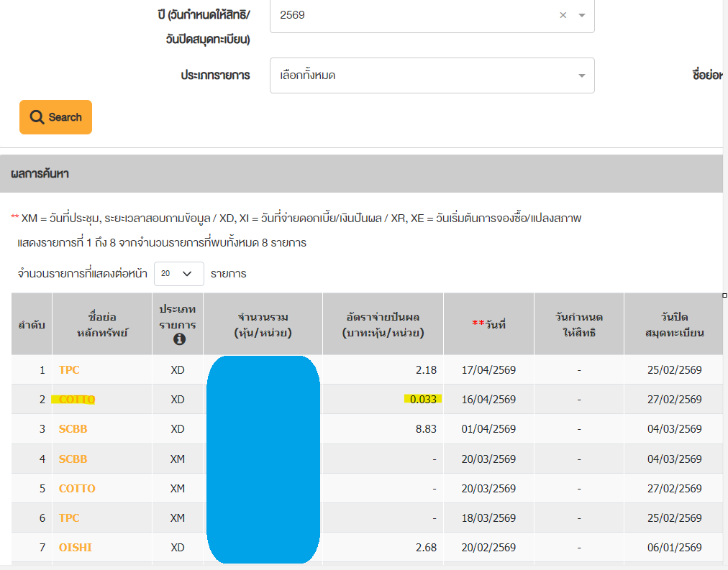Open TPC link in the first row
The width and height of the screenshot is (728, 570).
69,370
